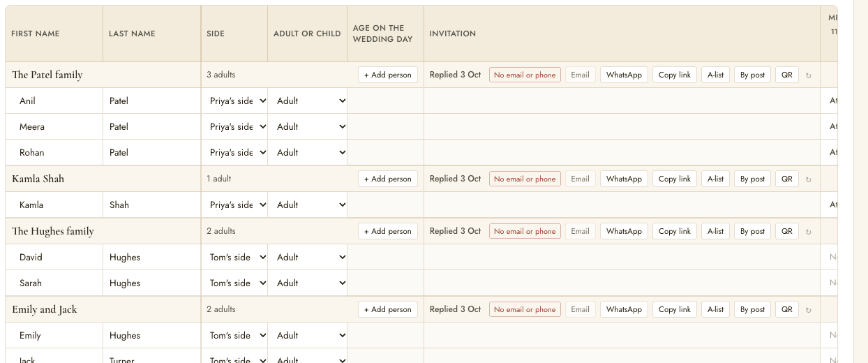Show QR code for the Patel family
Image resolution: width=868 pixels, height=363 pixels.
[x=787, y=75]
